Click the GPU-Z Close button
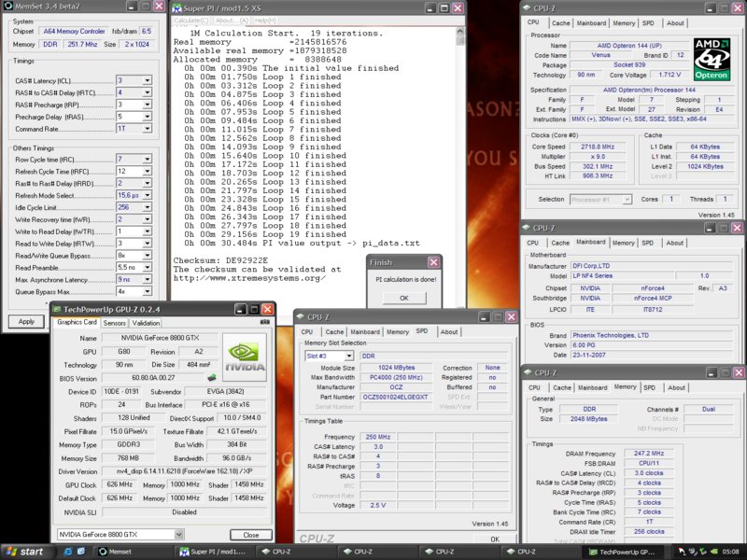The image size is (747, 560). pyautogui.click(x=251, y=535)
